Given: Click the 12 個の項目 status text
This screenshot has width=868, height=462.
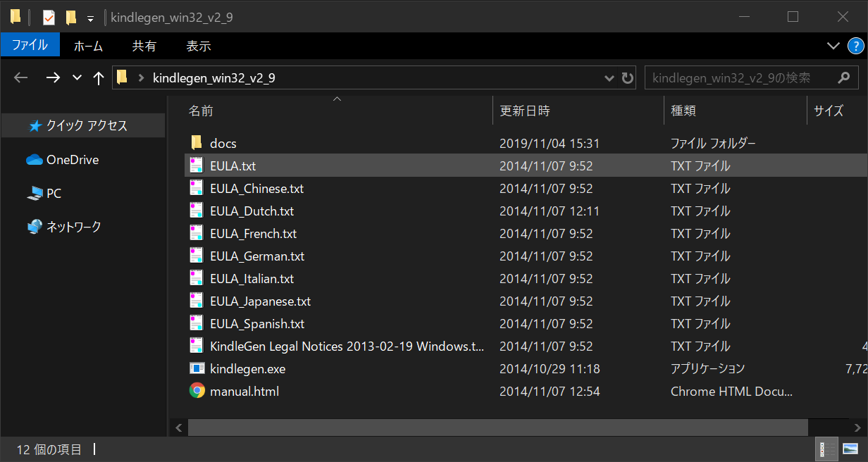Looking at the screenshot, I should pyautogui.click(x=49, y=449).
